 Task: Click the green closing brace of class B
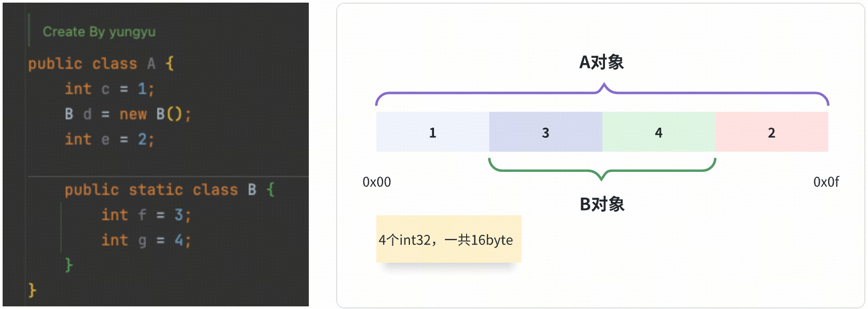tap(68, 264)
